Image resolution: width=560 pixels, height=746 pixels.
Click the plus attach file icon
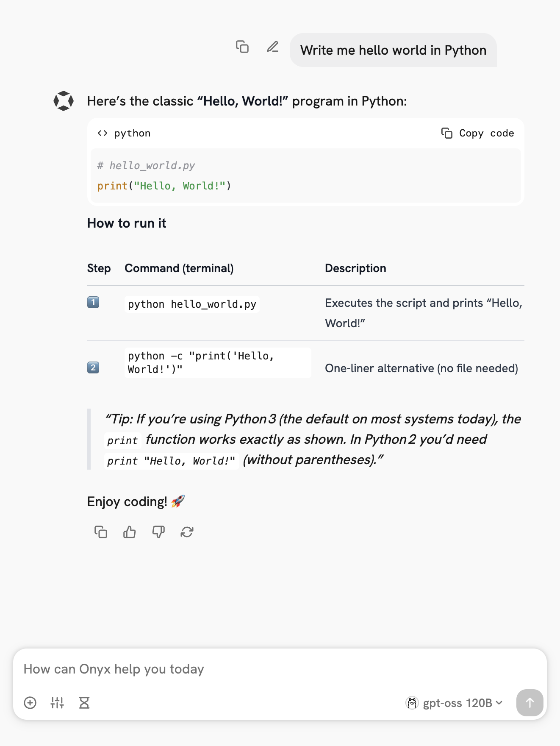30,703
